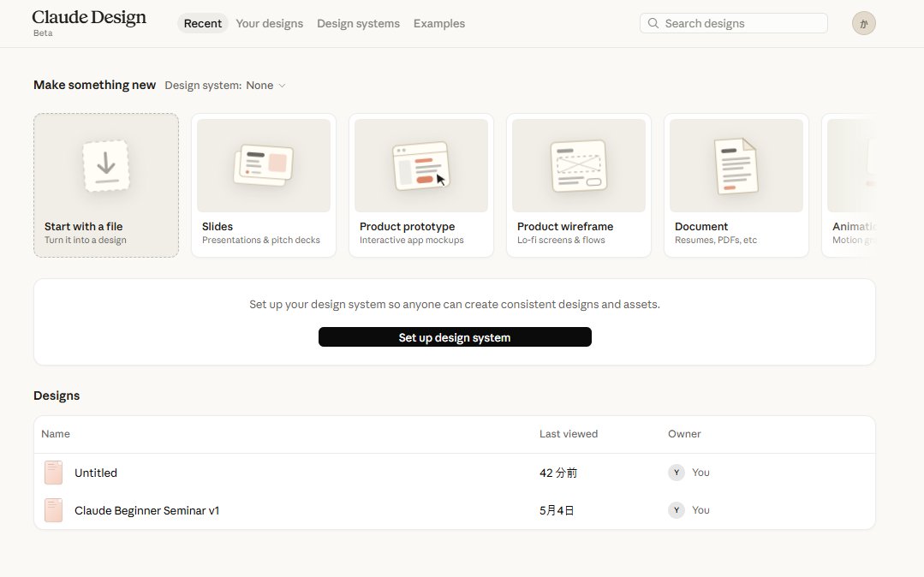The width and height of the screenshot is (924, 577).
Task: Open the Design systems tab
Action: click(x=358, y=24)
